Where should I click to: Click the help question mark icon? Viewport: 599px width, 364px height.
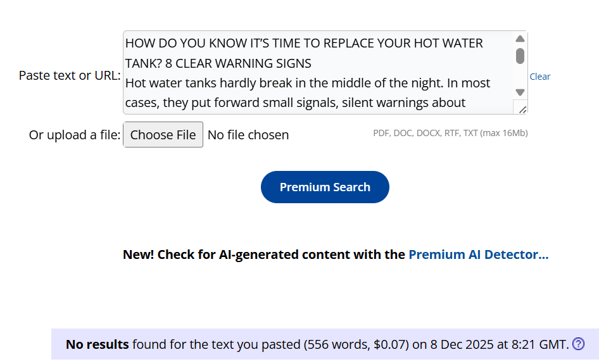click(x=578, y=344)
